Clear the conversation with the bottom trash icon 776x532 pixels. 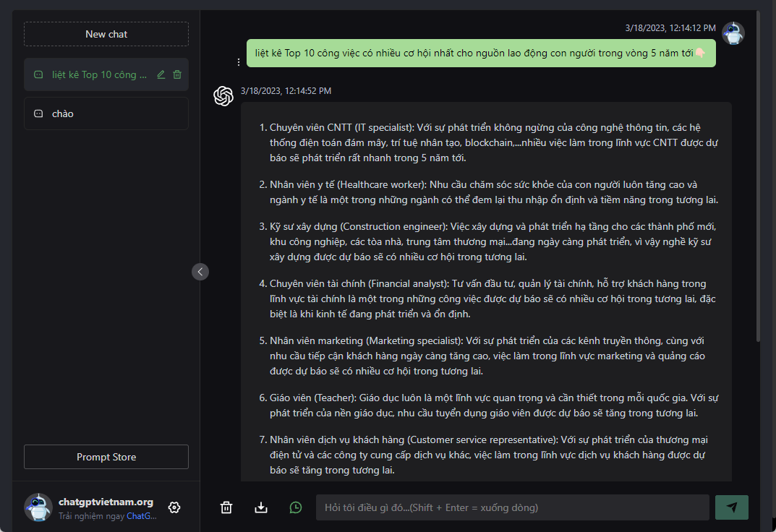(226, 507)
